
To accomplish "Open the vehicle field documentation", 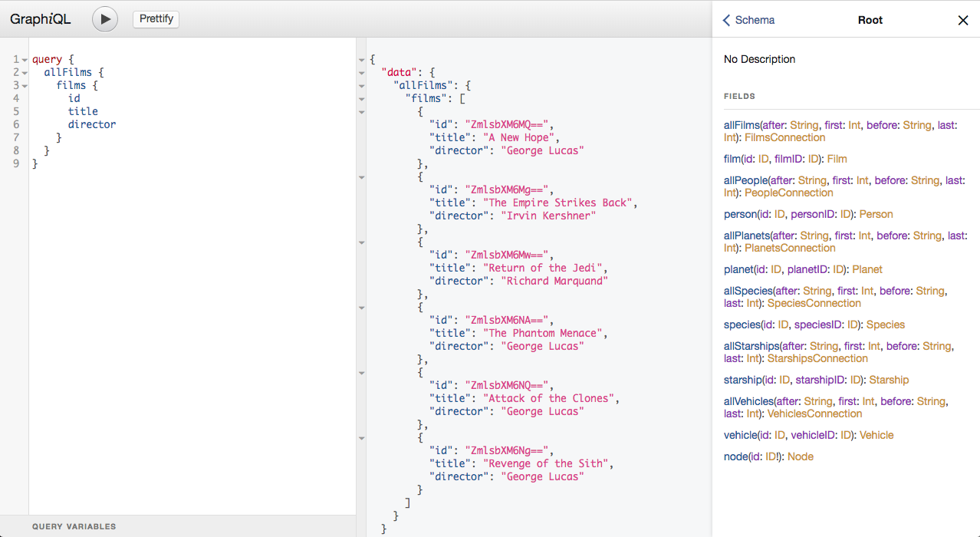I will pyautogui.click(x=741, y=435).
